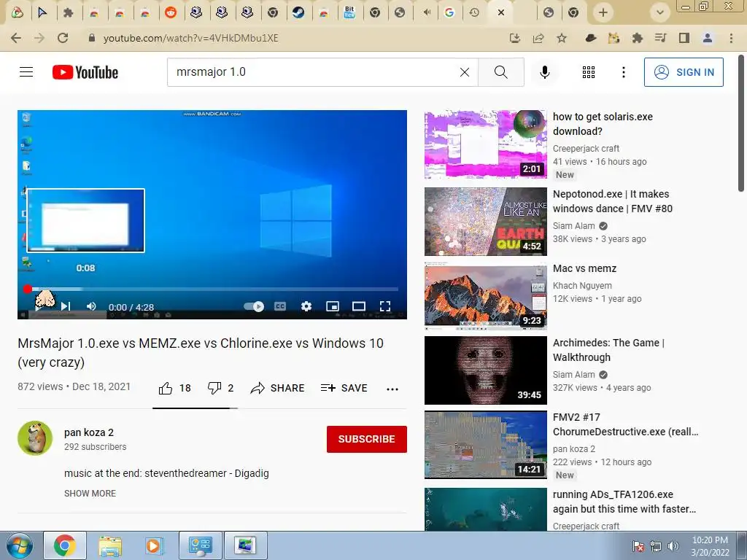Open Windows Media Player from taskbar
Screen dimensions: 747x560
[x=153, y=545]
